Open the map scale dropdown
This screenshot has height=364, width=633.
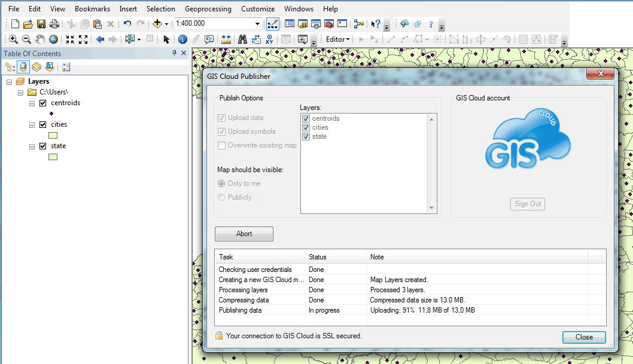[x=258, y=24]
